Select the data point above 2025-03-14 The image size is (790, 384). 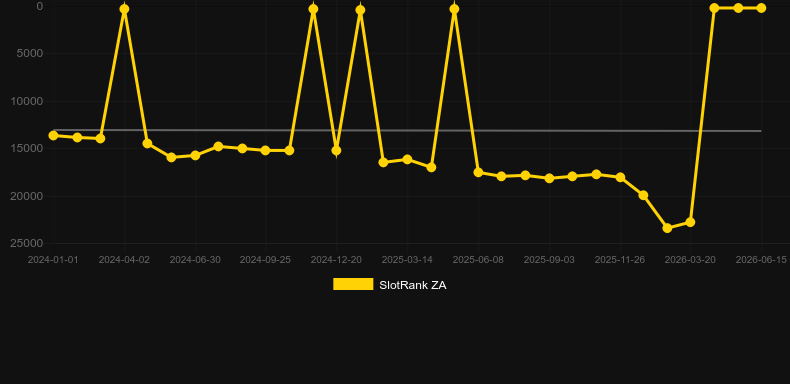[x=407, y=159]
